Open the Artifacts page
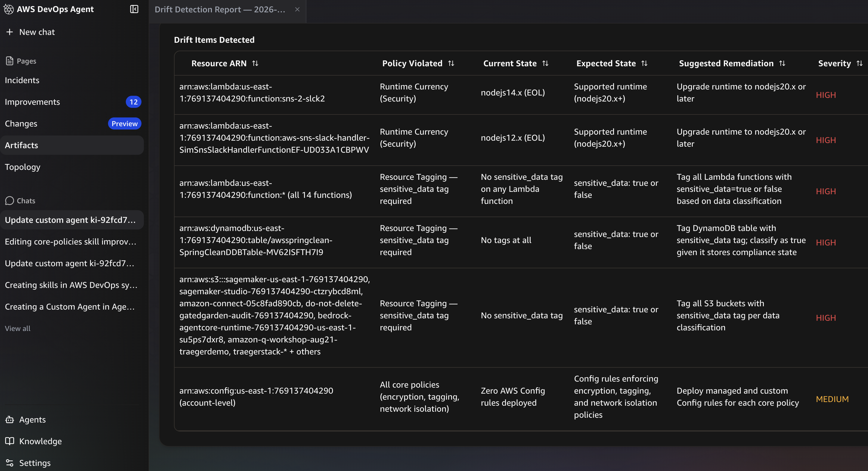 point(72,145)
